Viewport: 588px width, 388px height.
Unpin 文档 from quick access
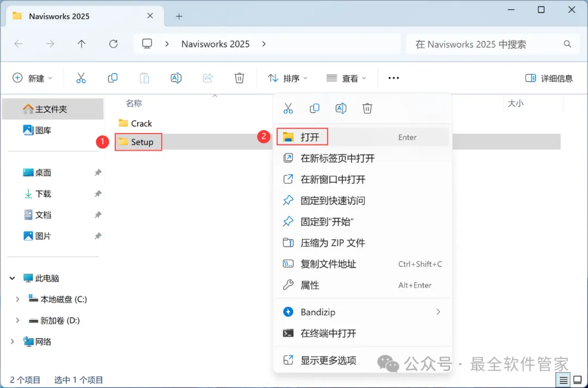click(97, 215)
